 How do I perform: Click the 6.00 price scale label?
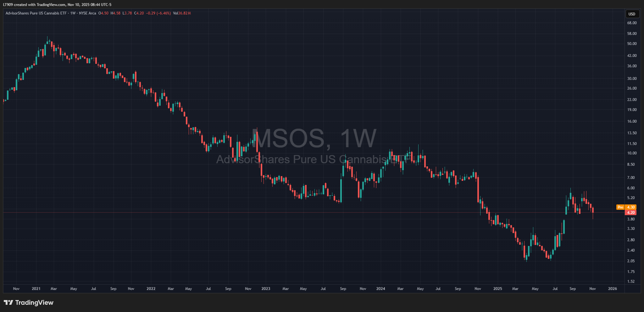(631, 188)
